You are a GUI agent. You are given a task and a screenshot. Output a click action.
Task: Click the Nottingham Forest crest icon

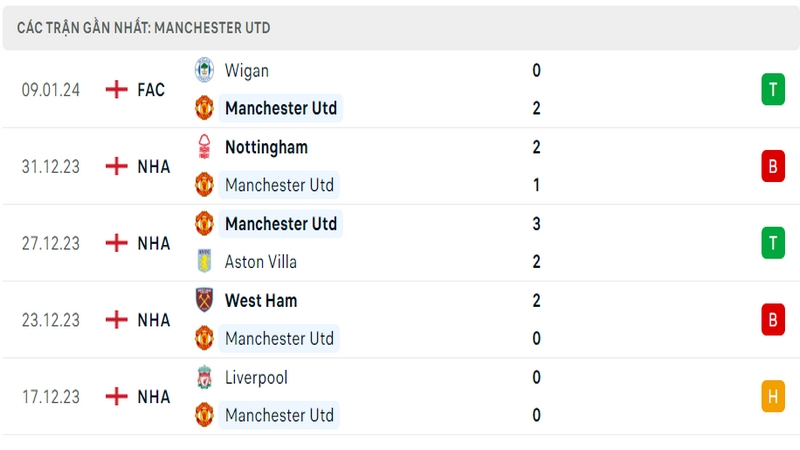coord(204,147)
